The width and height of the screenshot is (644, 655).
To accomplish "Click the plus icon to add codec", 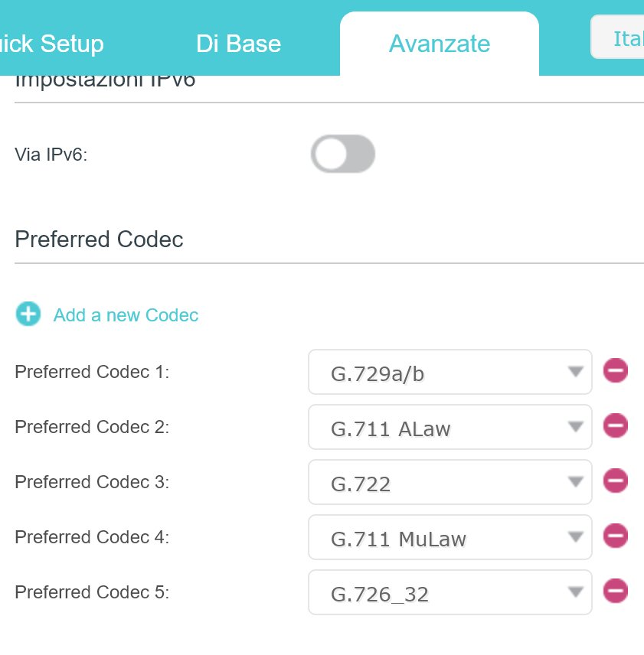I will pos(28,314).
